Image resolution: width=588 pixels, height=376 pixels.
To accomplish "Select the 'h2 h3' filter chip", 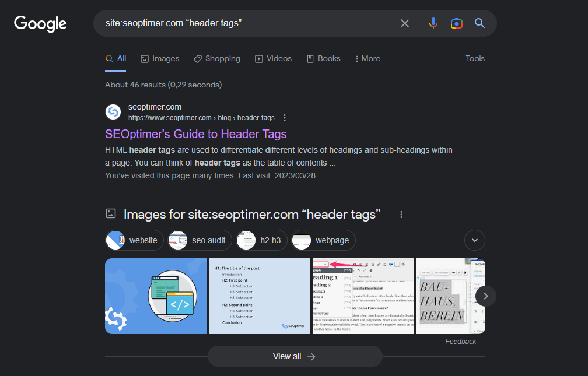I will 262,240.
